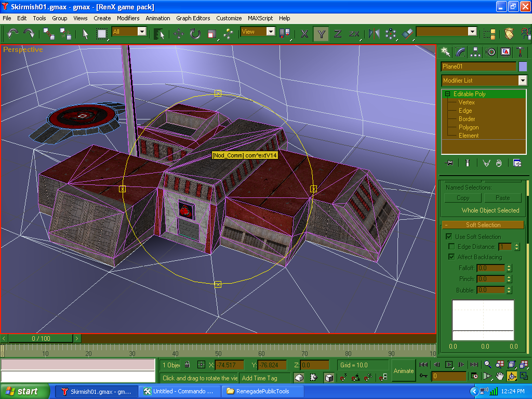Viewport: 532px width, 399px height.
Task: Open the Utilities hammer panel icon
Action: pyautogui.click(x=520, y=52)
